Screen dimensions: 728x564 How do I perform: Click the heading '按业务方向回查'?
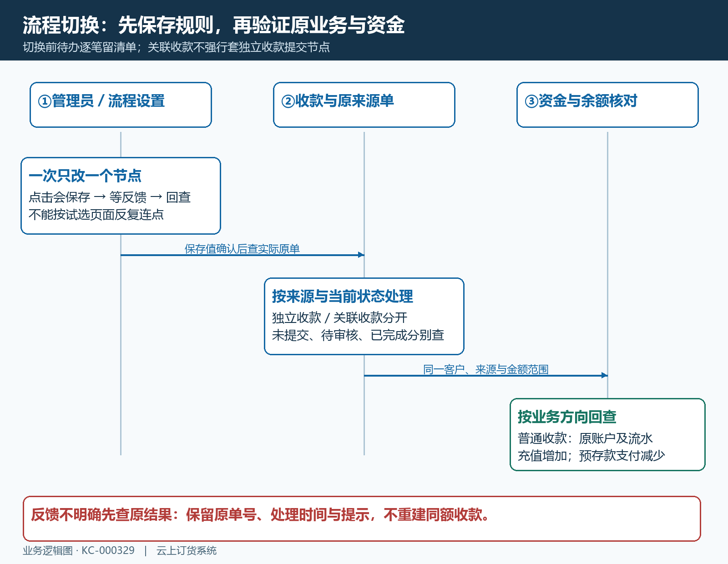567,417
